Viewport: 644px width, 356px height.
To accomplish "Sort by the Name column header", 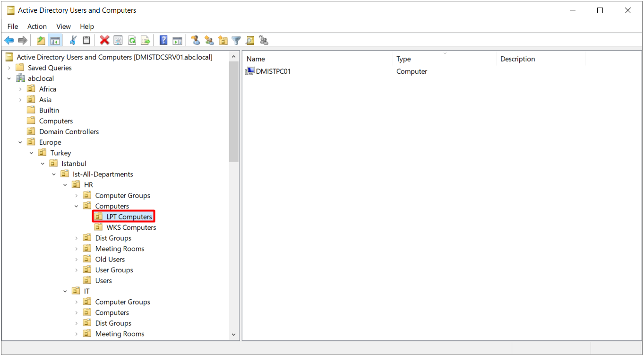I will click(x=318, y=59).
